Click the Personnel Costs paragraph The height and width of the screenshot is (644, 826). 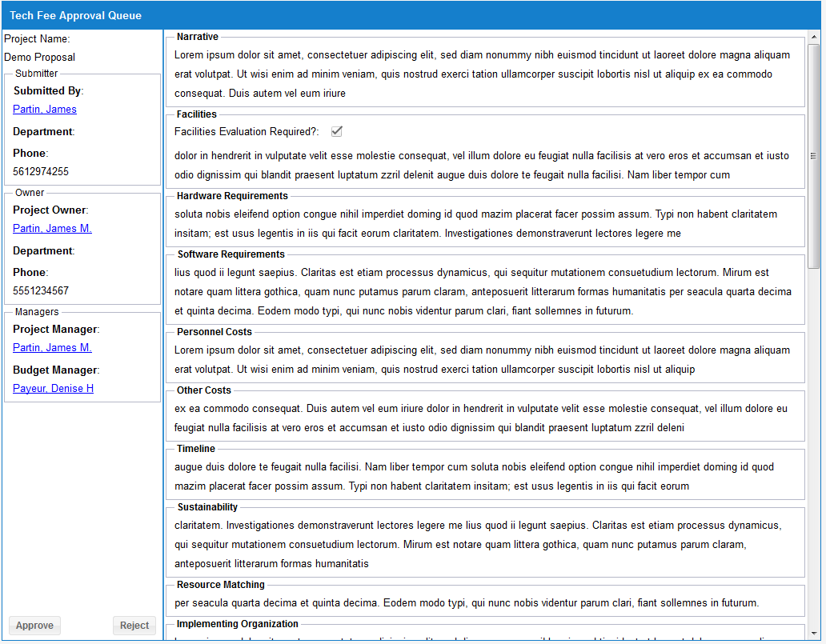pos(482,360)
